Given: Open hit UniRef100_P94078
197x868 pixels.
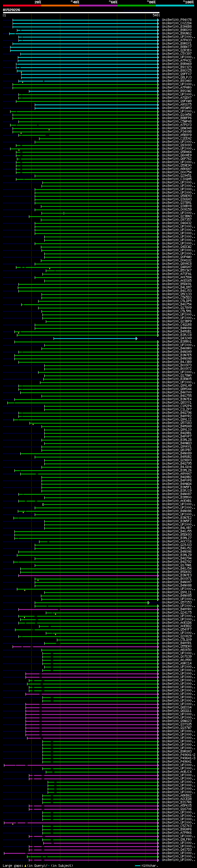Looking at the screenshot, I should [x=177, y=20].
